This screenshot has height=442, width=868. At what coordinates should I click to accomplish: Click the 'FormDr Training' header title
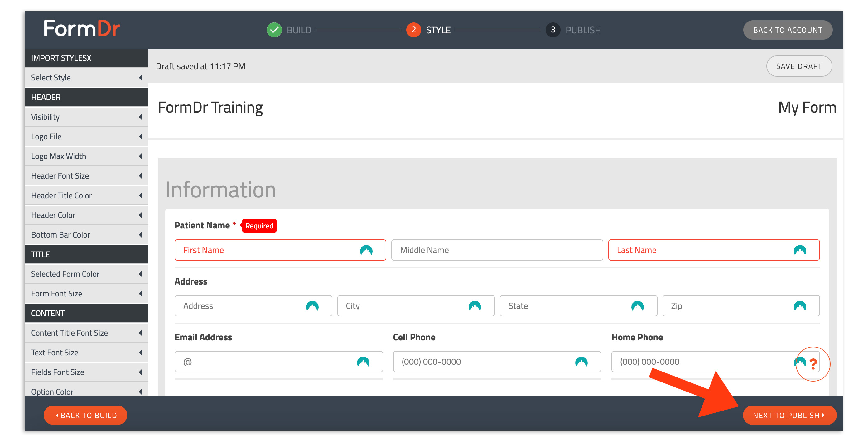[210, 108]
